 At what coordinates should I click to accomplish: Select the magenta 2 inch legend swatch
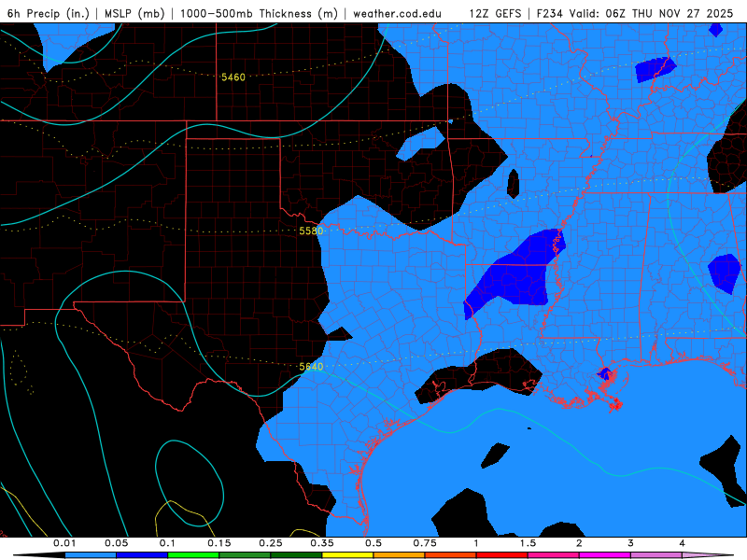pyautogui.click(x=605, y=555)
